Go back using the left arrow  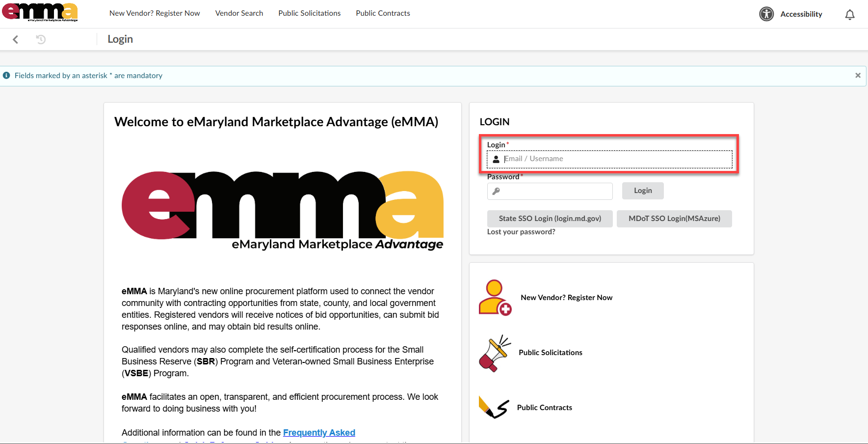pos(16,39)
